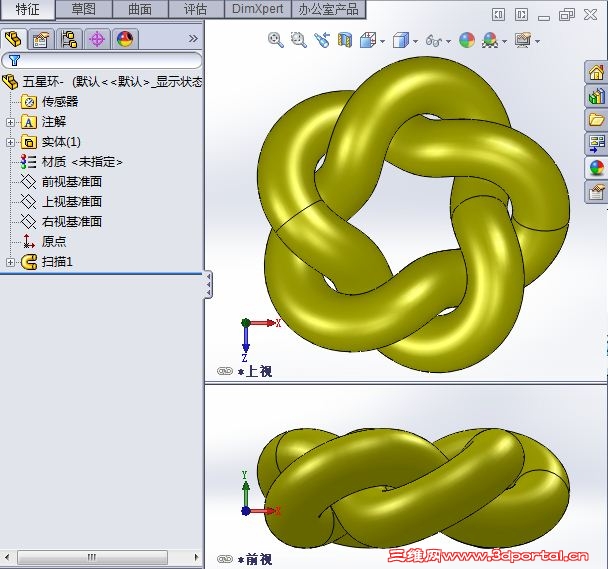Image resolution: width=608 pixels, height=569 pixels.
Task: Click the View Orientation cube icon
Action: [x=368, y=40]
